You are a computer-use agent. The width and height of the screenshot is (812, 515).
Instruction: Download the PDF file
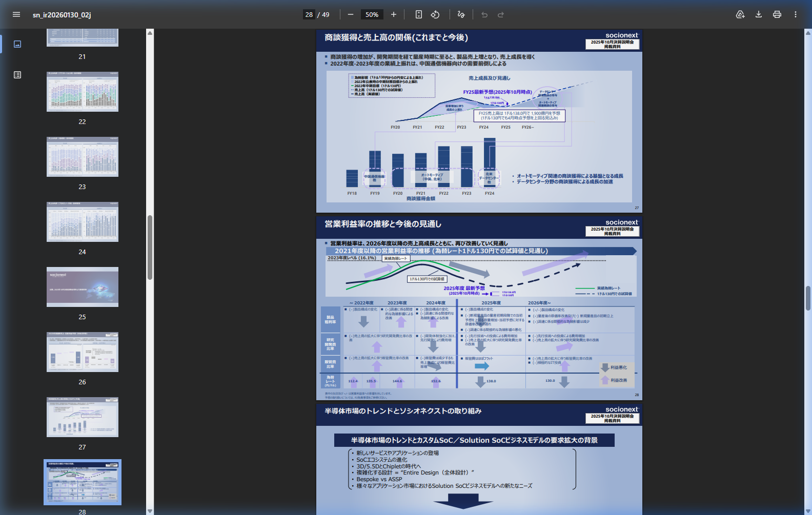tap(759, 14)
